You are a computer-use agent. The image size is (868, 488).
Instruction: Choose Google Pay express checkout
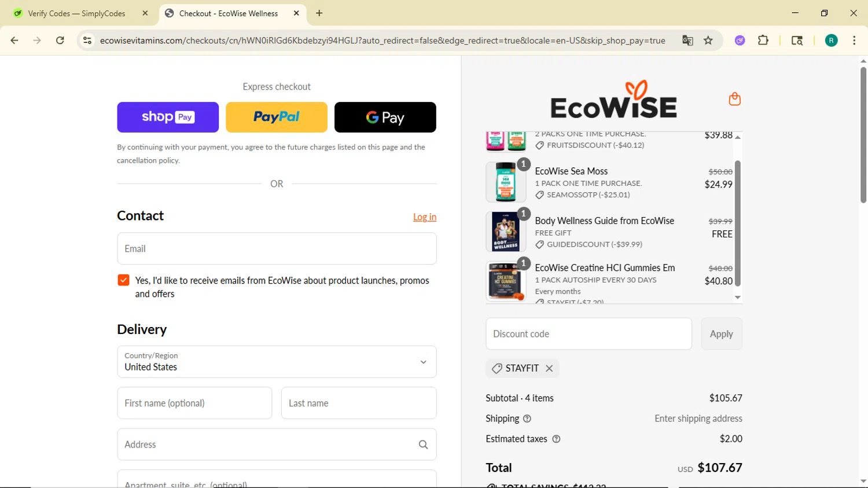385,118
